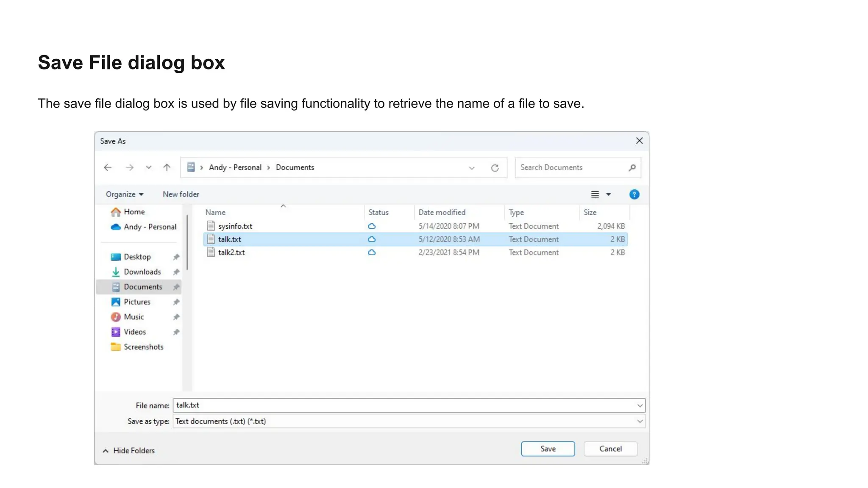Select the talk2.txt file row
Viewport: 868px width, 488px height.
[x=231, y=252]
